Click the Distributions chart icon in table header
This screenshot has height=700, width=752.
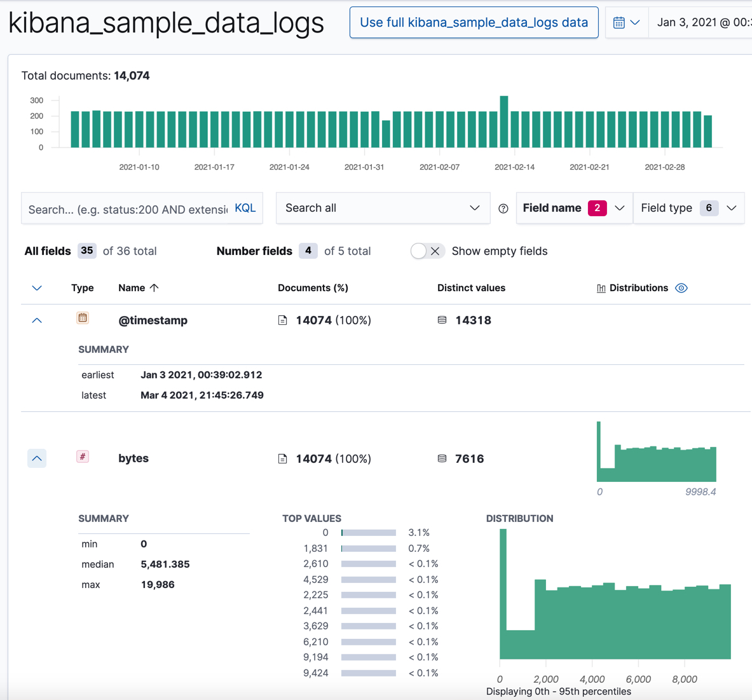click(x=601, y=288)
